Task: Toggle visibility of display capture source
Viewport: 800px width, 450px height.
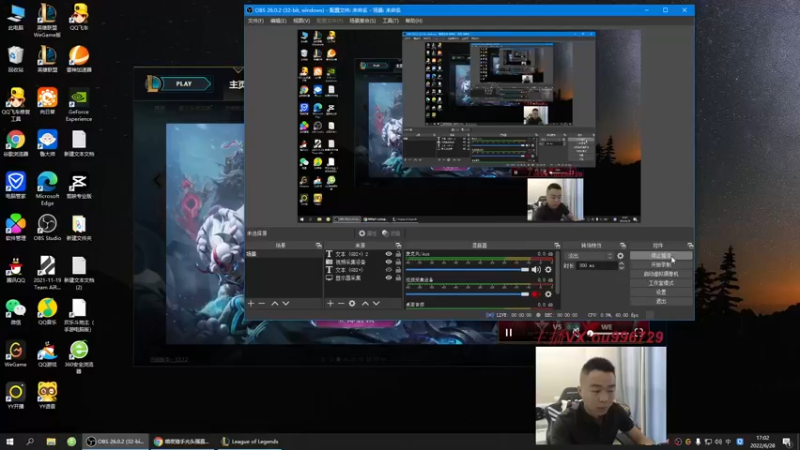Action: point(389,278)
